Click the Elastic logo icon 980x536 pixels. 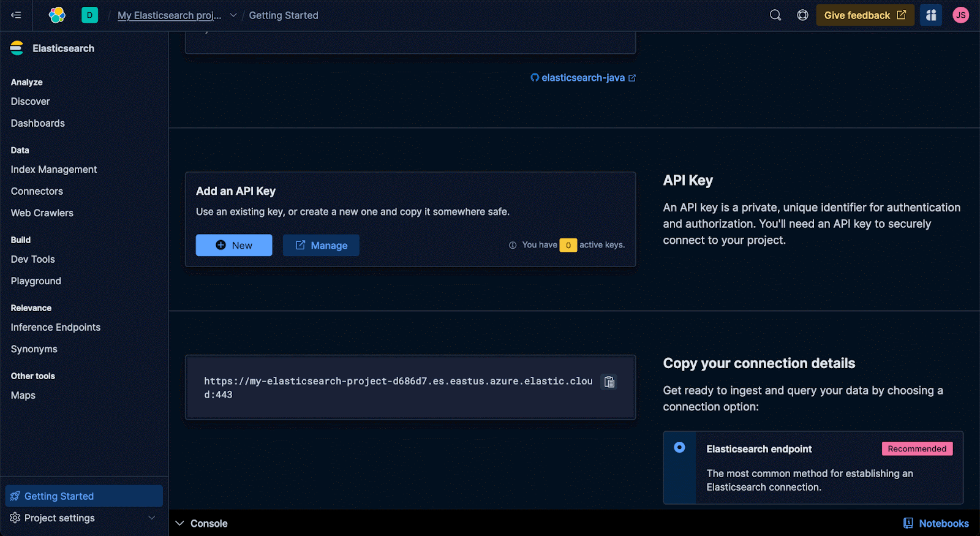tap(57, 15)
